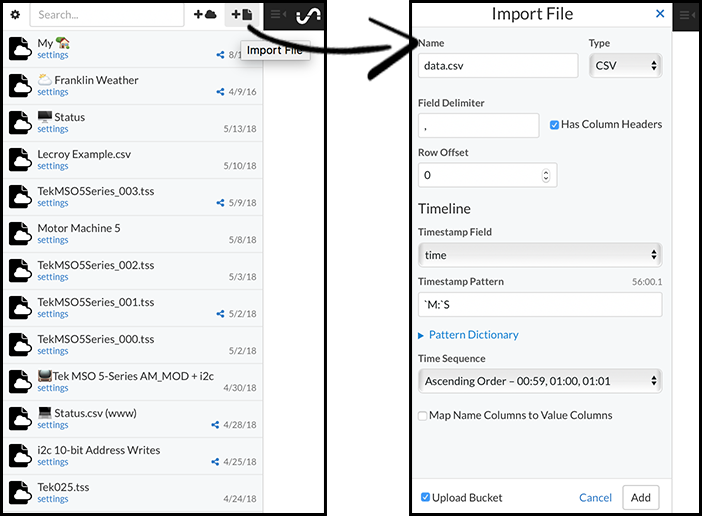
Task: Click the Name field containing data.csv
Action: (x=497, y=65)
